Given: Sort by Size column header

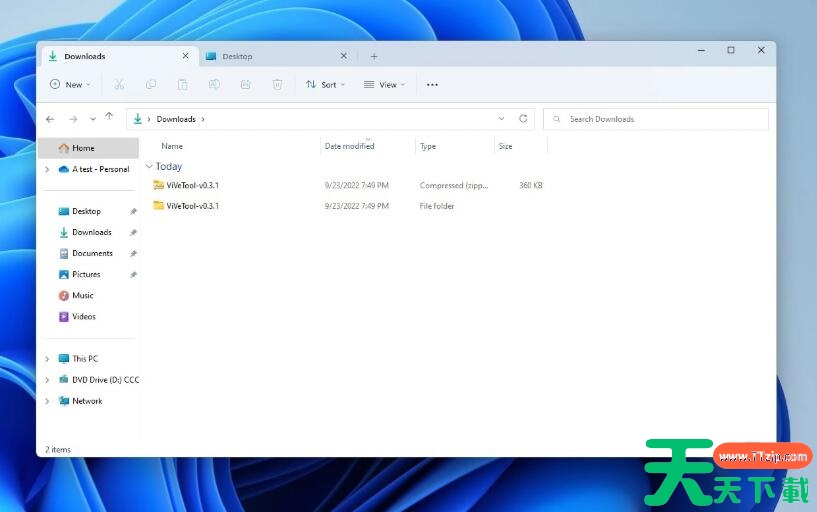Looking at the screenshot, I should 505,146.
